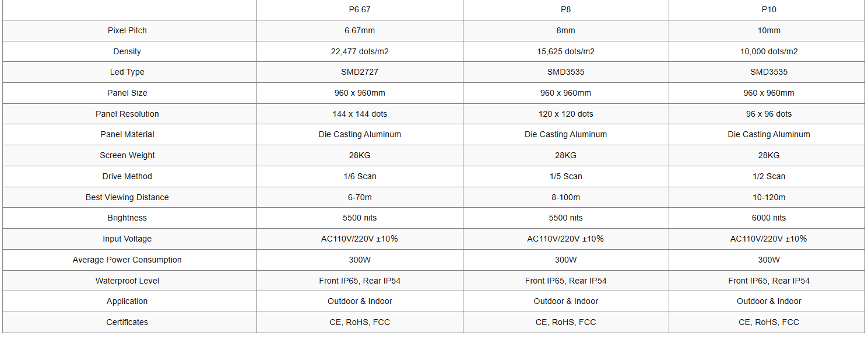Click the 144 x 144 dots cell
This screenshot has width=868, height=339.
pos(360,114)
